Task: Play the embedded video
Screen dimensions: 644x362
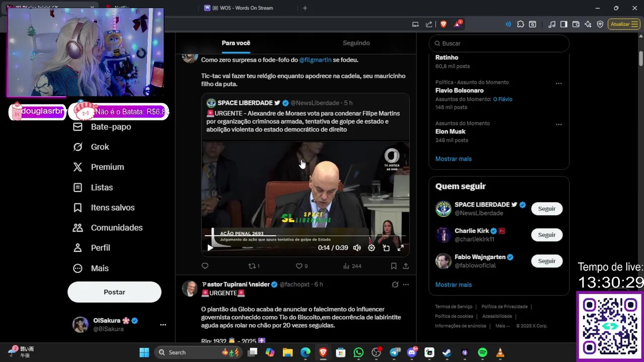Action: (210, 248)
